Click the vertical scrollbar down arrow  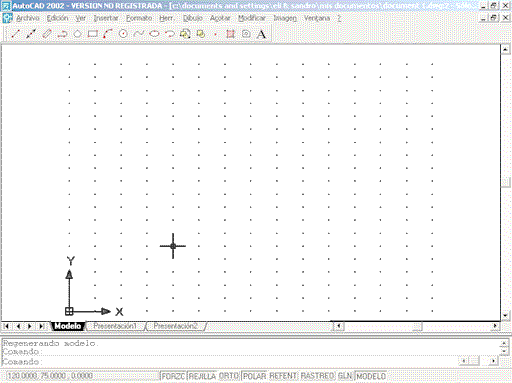tap(505, 315)
